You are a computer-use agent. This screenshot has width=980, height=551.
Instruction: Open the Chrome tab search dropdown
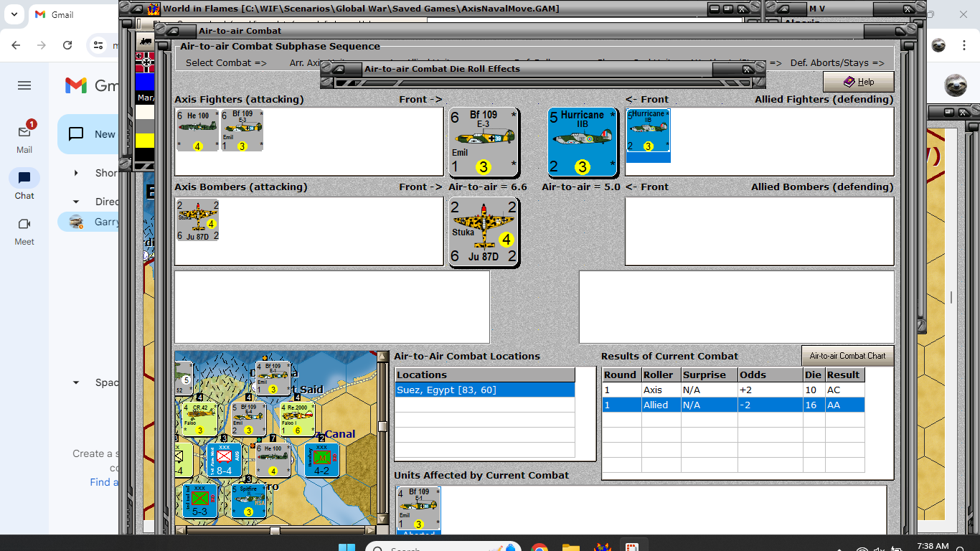coord(14,14)
